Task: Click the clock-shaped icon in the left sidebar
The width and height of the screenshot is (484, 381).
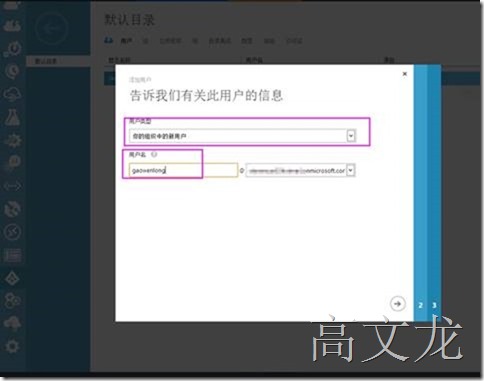Action: 13,72
